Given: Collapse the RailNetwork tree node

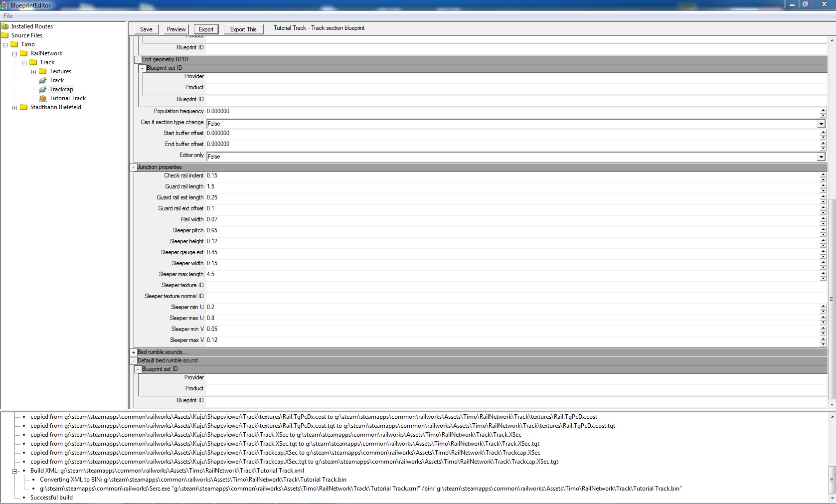Looking at the screenshot, I should 15,53.
